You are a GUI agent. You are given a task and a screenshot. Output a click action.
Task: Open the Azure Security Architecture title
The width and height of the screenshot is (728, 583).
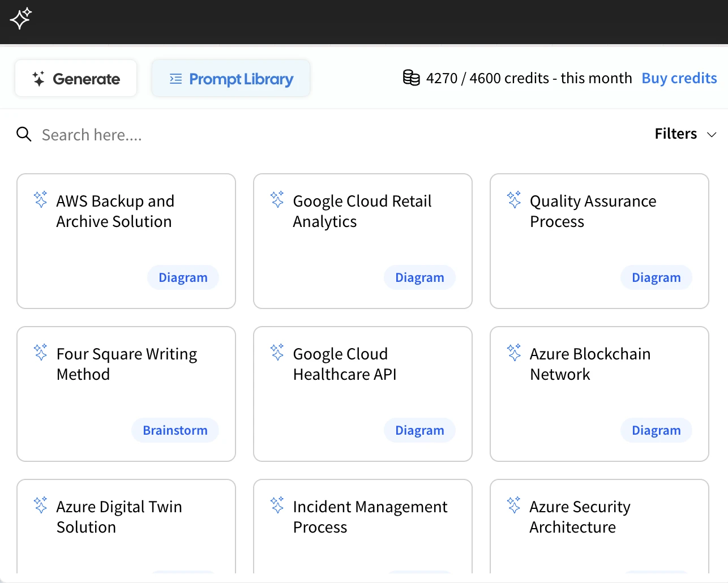point(580,517)
